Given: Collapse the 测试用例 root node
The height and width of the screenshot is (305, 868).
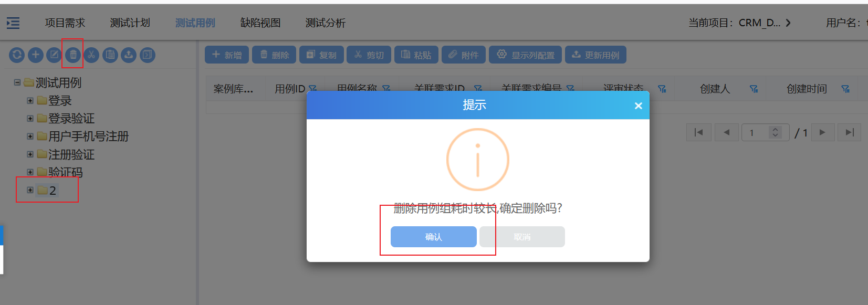Looking at the screenshot, I should (17, 82).
